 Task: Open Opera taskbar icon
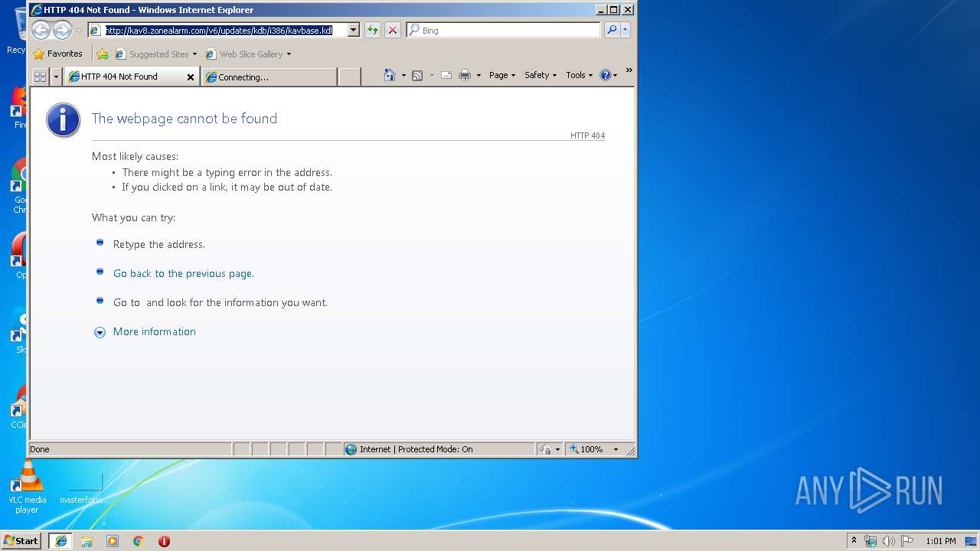pyautogui.click(x=164, y=541)
